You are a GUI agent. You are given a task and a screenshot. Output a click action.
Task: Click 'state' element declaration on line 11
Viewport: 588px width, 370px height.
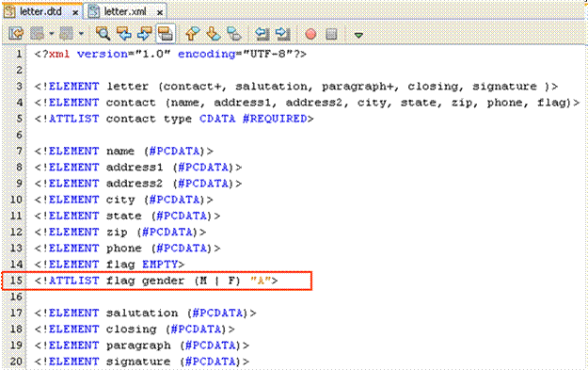[128, 216]
